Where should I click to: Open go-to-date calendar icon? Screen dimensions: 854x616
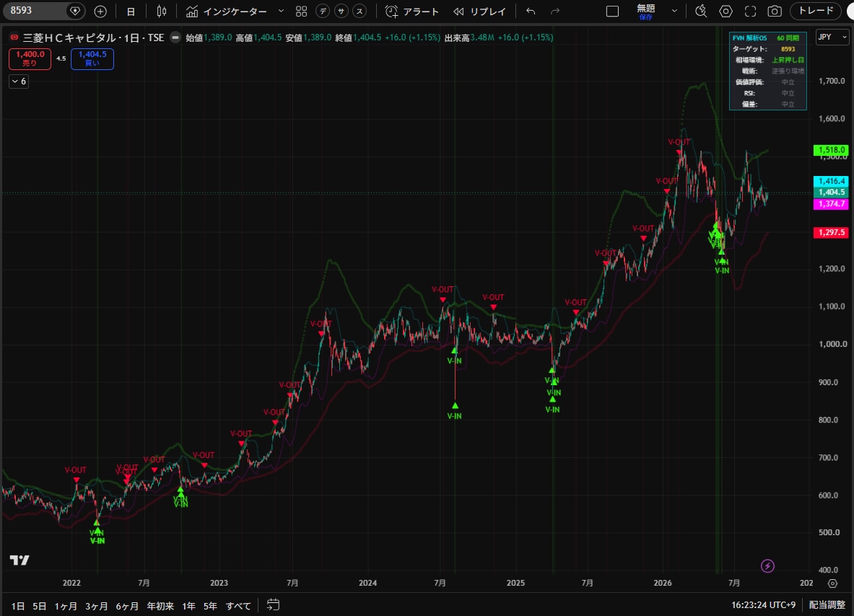[273, 605]
